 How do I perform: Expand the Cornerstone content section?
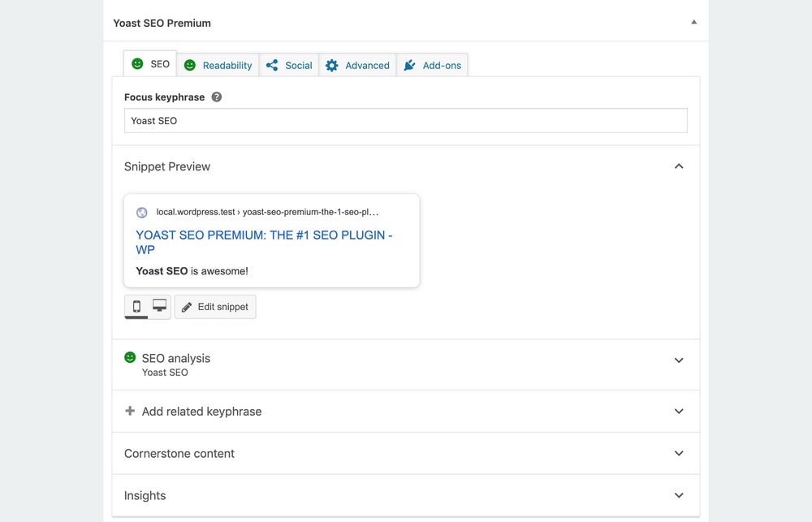(x=679, y=453)
